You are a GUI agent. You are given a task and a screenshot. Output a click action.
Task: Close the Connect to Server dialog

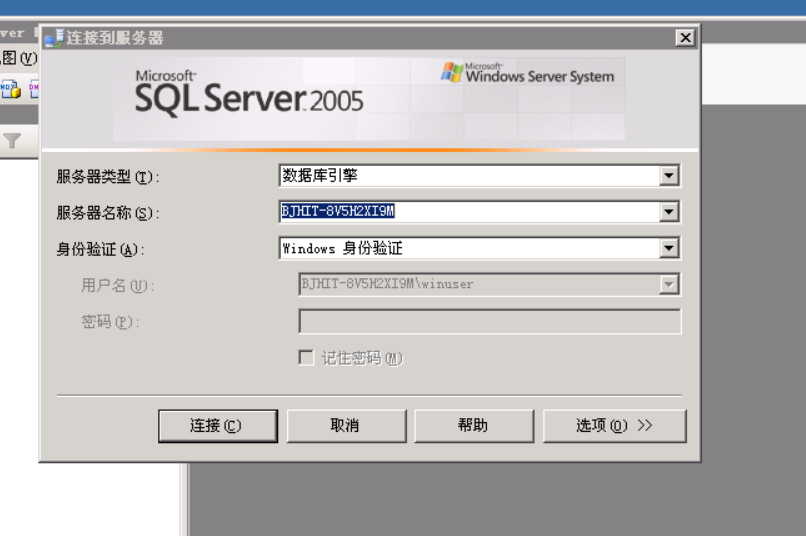685,38
